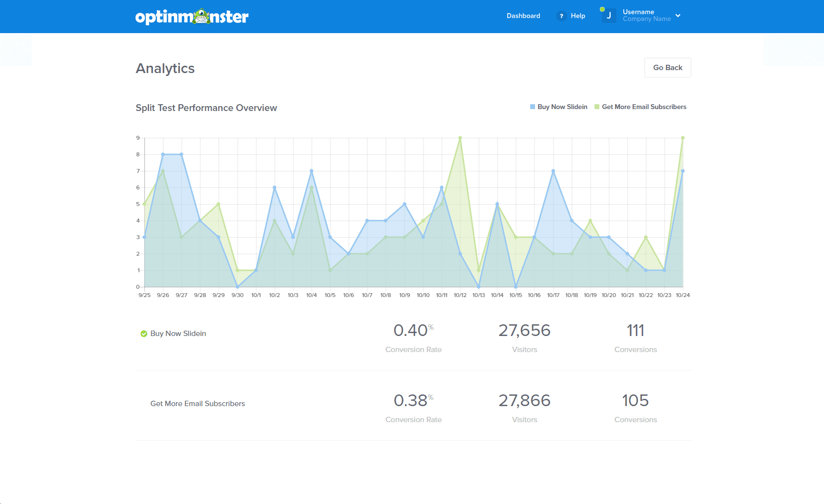Click the green data point on 10/24

coord(683,138)
